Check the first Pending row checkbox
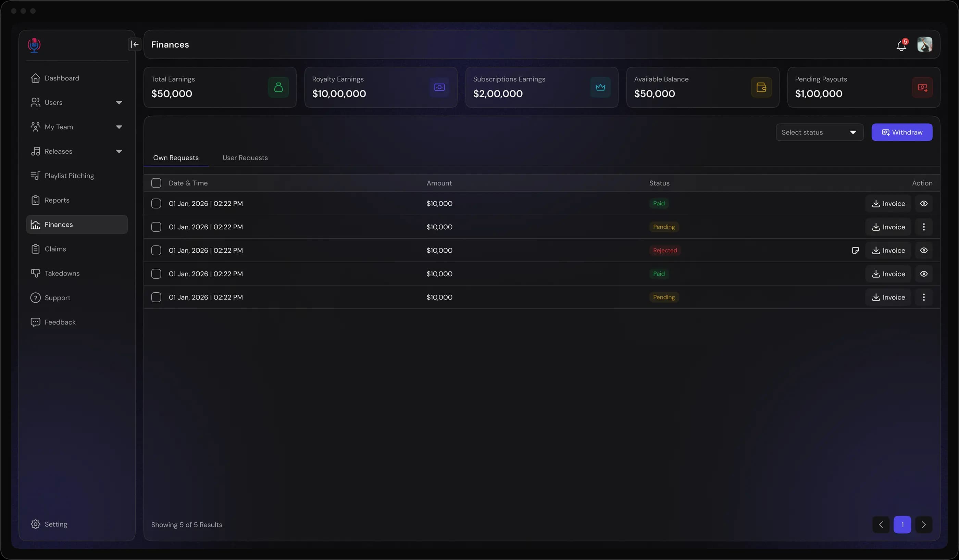Viewport: 959px width, 560px height. click(156, 227)
